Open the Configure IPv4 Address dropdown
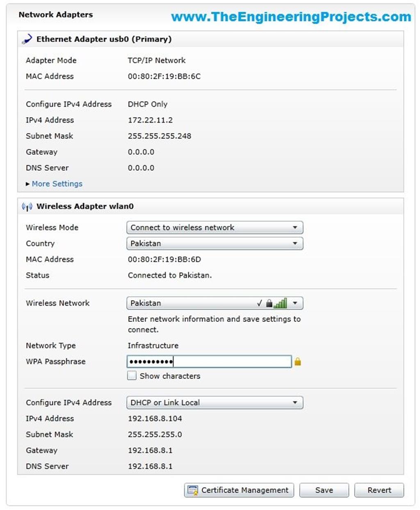This screenshot has width=420, height=510. click(214, 403)
